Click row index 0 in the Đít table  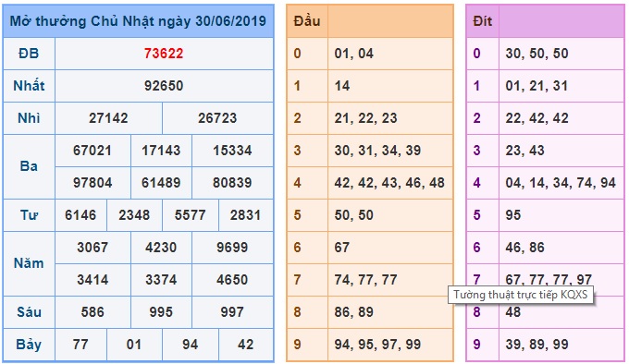[476, 54]
